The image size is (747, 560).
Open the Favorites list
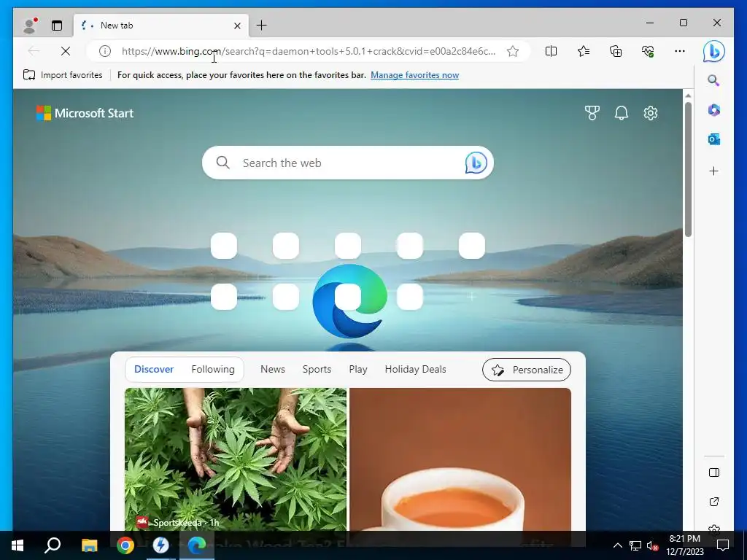point(583,51)
